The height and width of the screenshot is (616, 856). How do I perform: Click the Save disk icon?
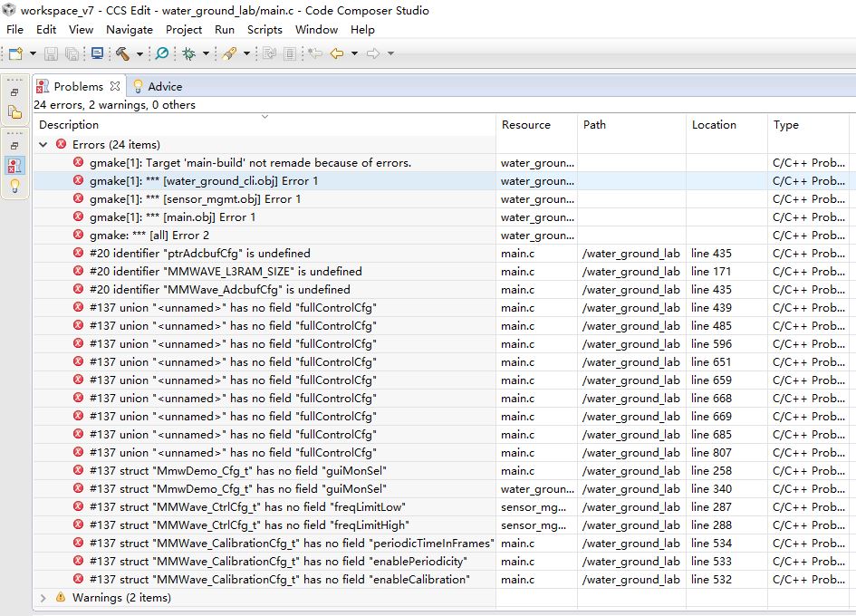(52, 54)
